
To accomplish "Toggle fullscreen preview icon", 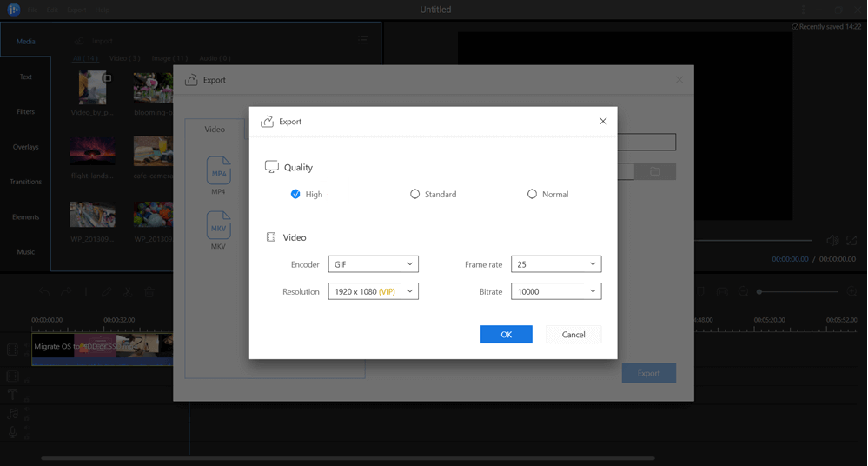I will [x=851, y=240].
